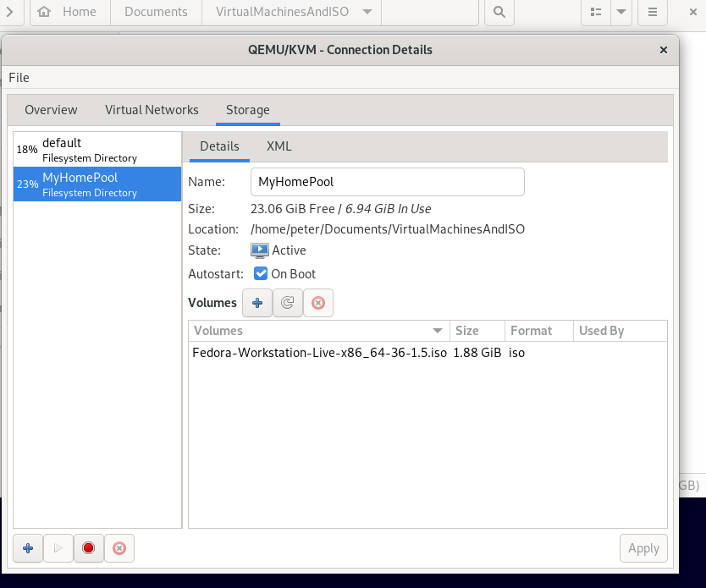Select the default storage pool
706x588 pixels.
[97, 149]
